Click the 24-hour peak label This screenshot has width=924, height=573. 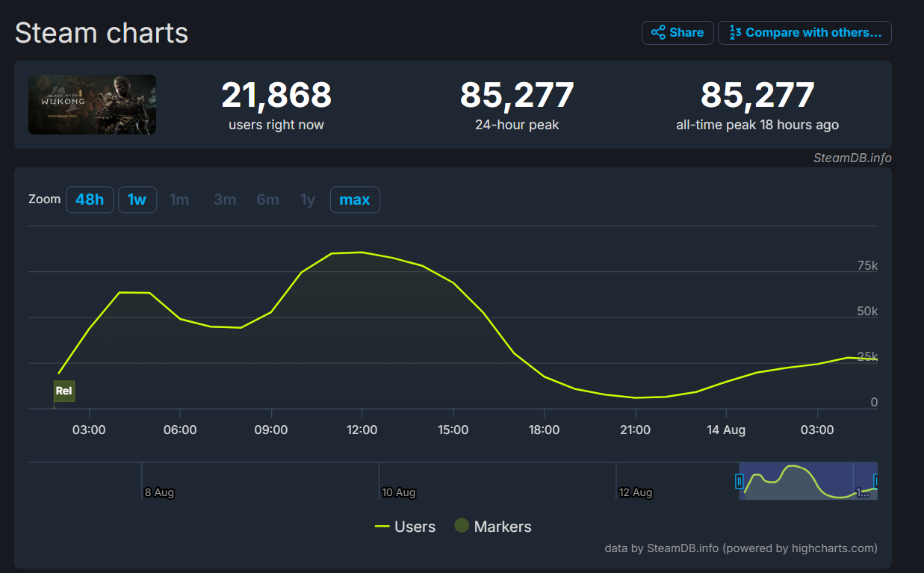coord(517,125)
